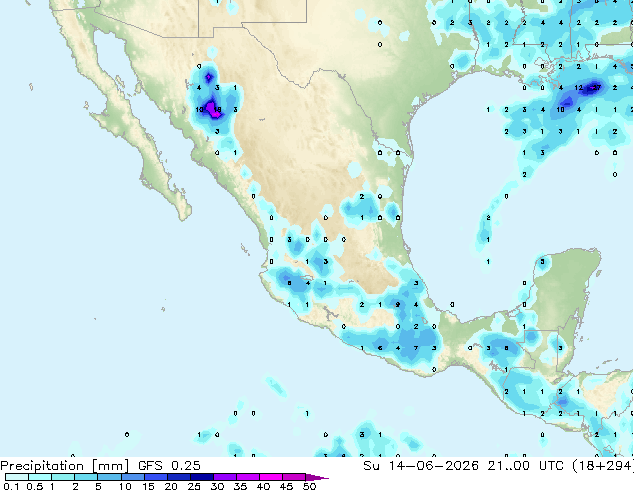634x490 pixels.
Task: Click the '(18+294)' forecast run label
Action: [602, 466]
